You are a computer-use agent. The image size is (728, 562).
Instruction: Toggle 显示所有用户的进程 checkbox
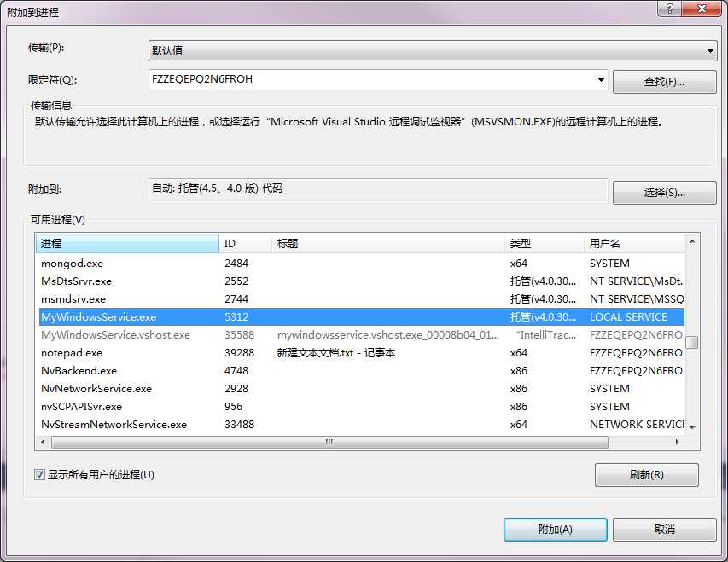pos(39,475)
